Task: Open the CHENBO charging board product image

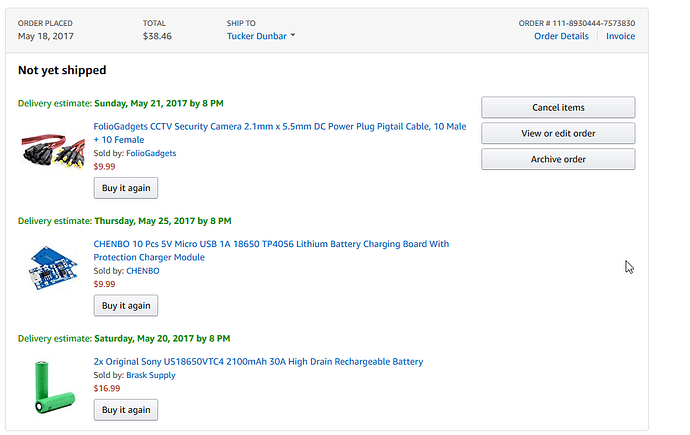Action: coord(53,268)
